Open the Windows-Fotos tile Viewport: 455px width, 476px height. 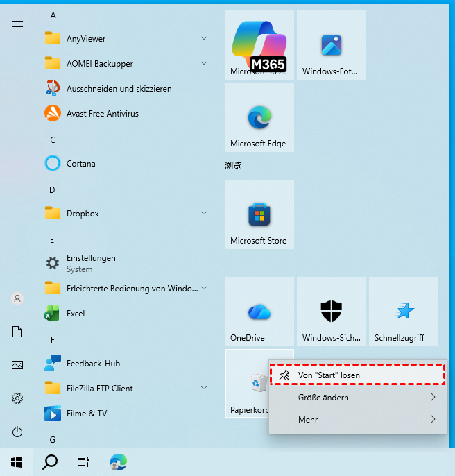[331, 45]
